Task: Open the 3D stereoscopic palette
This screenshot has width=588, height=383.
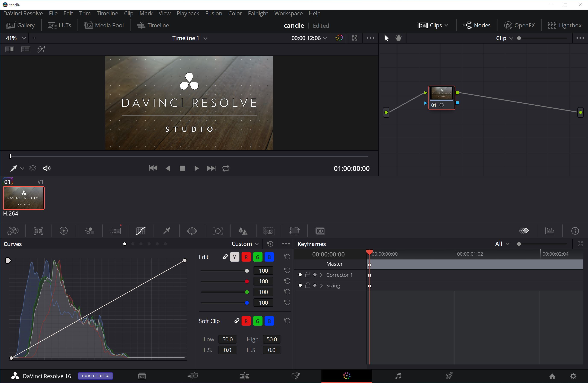Action: pyautogui.click(x=320, y=231)
